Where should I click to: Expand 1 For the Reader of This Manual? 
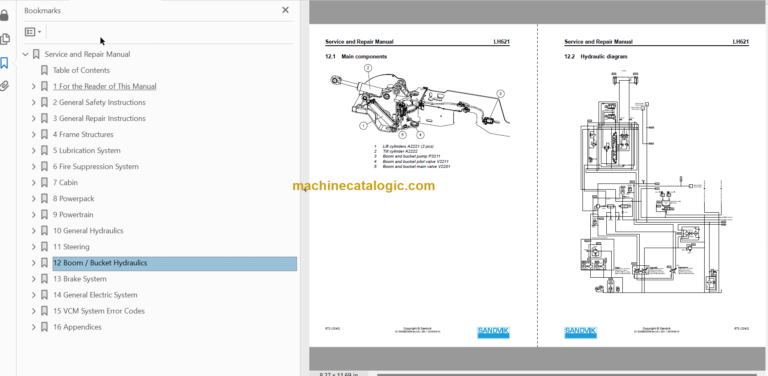tap(33, 86)
